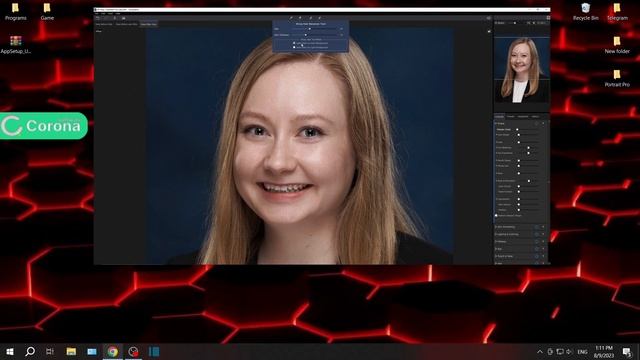This screenshot has height=360, width=640.
Task: Open the Portrait Pro desktop folder
Action: tap(617, 78)
